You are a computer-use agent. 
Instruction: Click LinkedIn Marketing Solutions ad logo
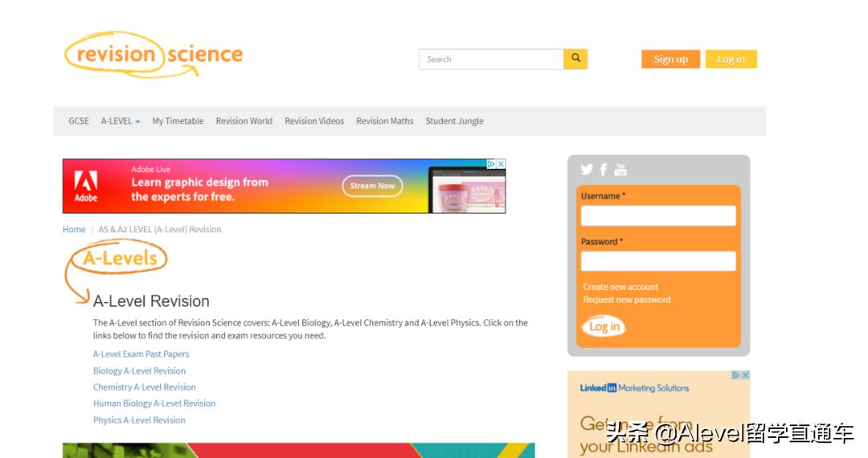(x=634, y=388)
